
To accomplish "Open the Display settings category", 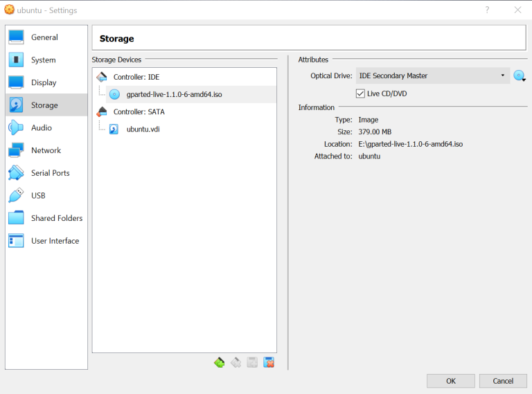I will click(x=44, y=82).
